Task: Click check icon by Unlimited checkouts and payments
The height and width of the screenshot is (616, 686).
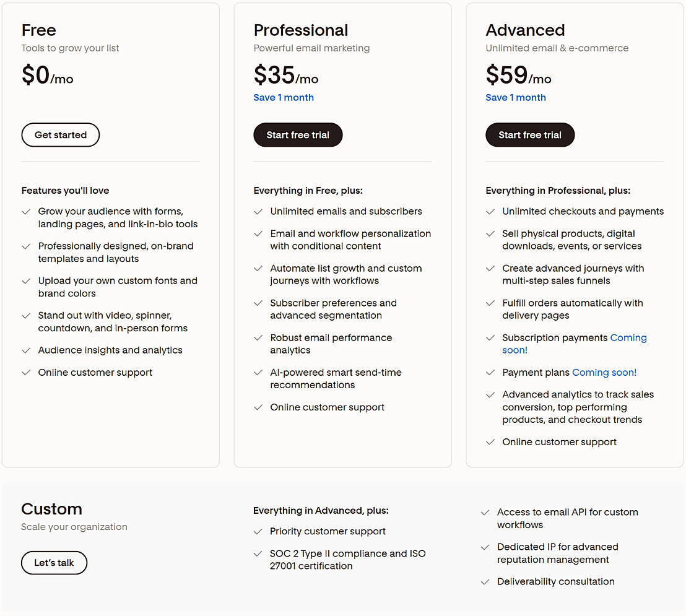Action: coord(490,212)
